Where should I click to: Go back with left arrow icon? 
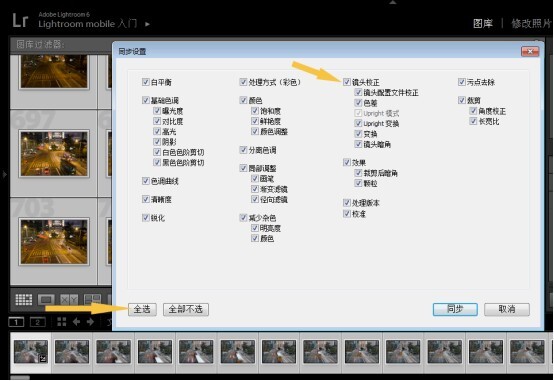pyautogui.click(x=76, y=322)
